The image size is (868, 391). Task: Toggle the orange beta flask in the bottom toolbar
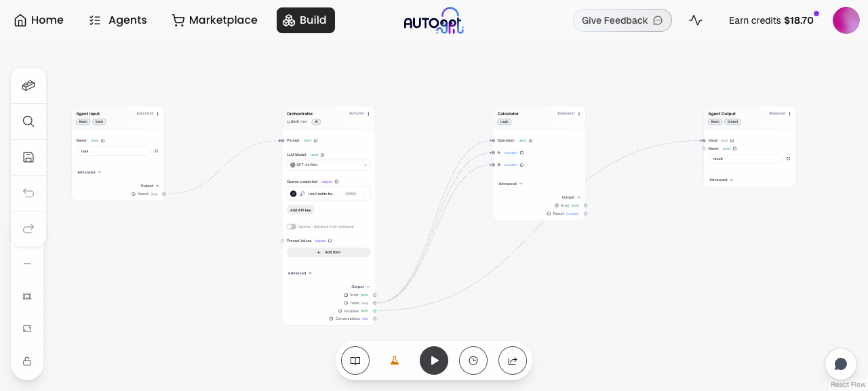coord(395,361)
